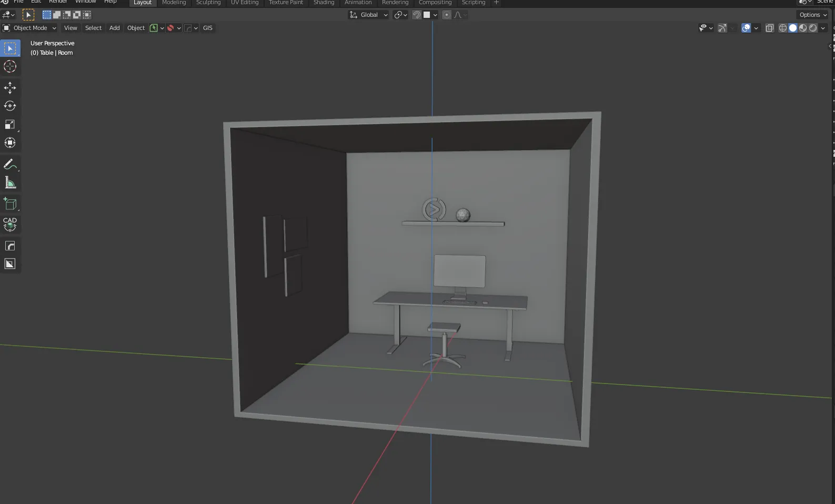The width and height of the screenshot is (835, 504).
Task: Activate the Rotate tool
Action: tap(10, 106)
